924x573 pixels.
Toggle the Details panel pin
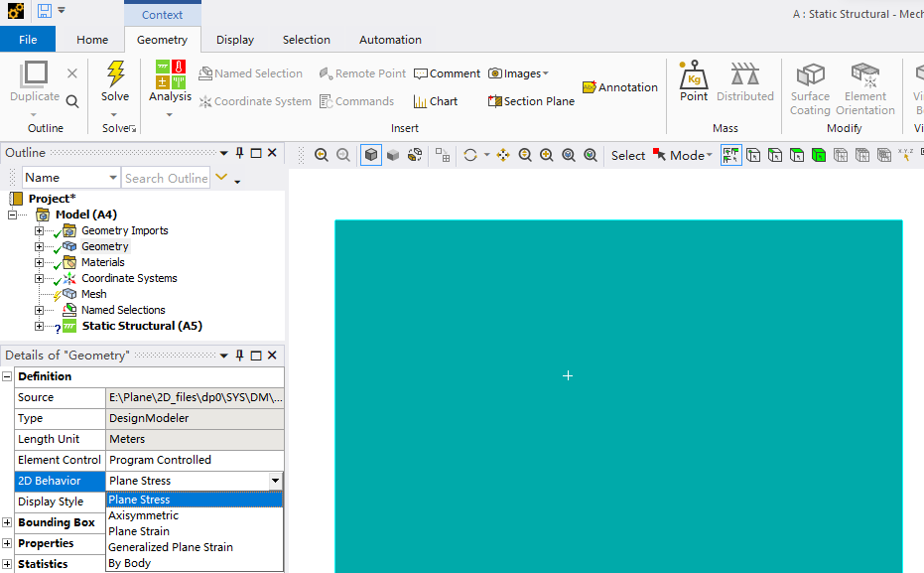pos(239,356)
